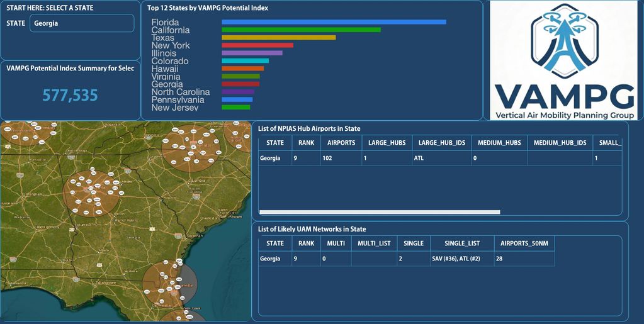Screen dimensions: 644x324
Task: Click the horizontal scrollbar in hub airports table
Action: [x=380, y=212]
